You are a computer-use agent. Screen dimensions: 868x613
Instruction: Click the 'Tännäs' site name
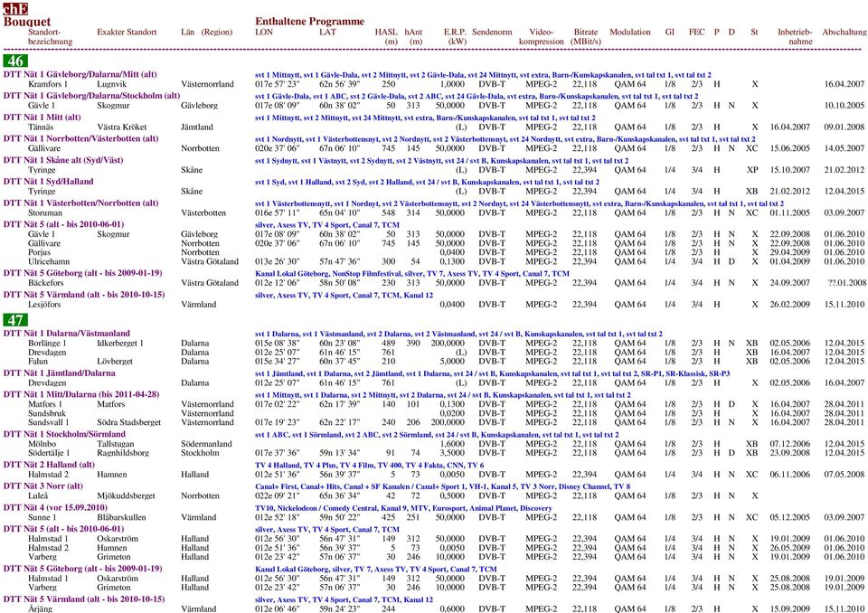pyautogui.click(x=41, y=127)
